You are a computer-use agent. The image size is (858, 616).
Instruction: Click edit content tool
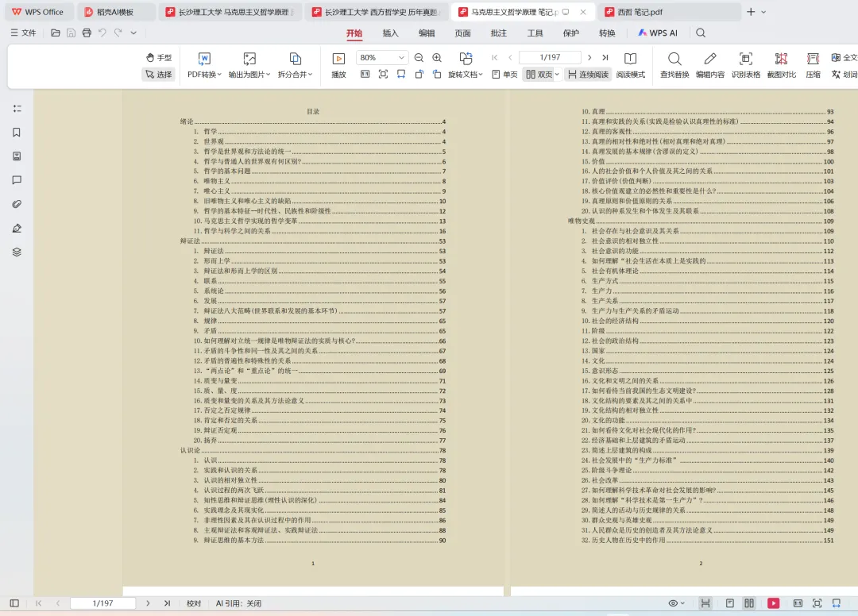coord(709,65)
